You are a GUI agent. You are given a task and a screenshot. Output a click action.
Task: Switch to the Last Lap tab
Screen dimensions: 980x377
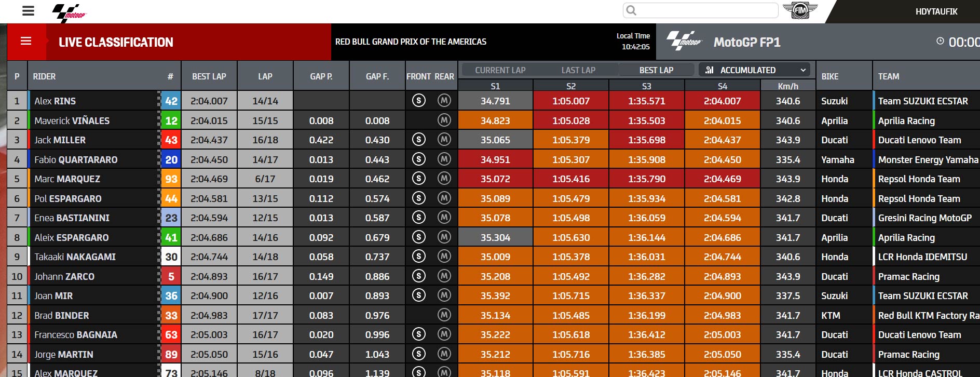point(578,70)
